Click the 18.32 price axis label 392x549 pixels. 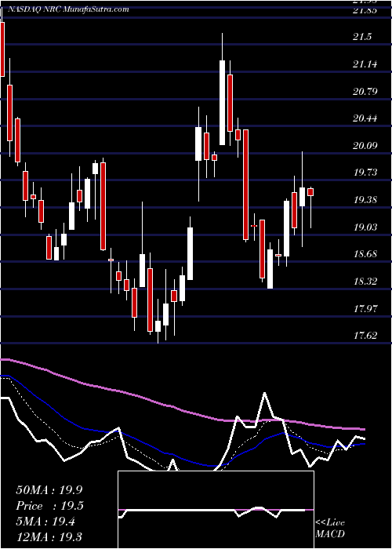click(365, 281)
